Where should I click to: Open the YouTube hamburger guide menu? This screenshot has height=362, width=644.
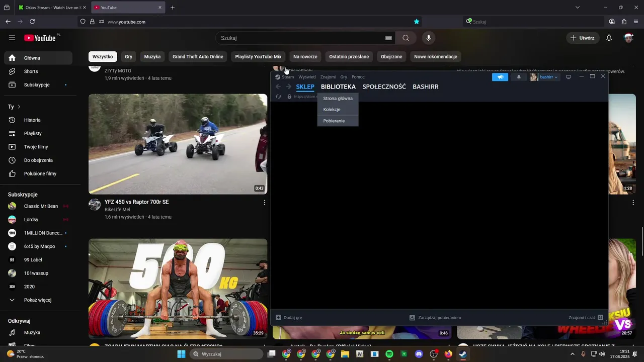coord(12,38)
